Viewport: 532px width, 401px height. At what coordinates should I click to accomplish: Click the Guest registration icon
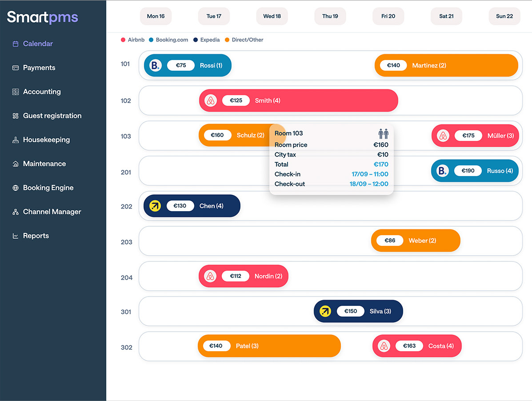click(x=15, y=116)
